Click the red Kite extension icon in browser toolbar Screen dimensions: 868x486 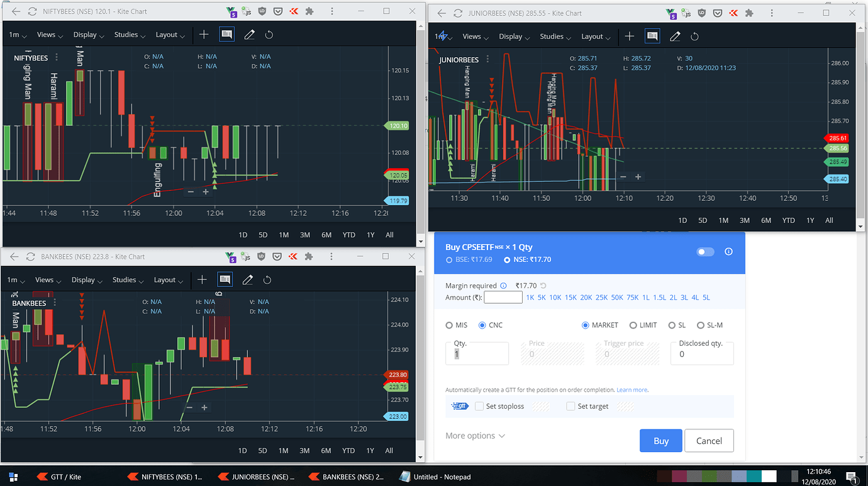293,11
